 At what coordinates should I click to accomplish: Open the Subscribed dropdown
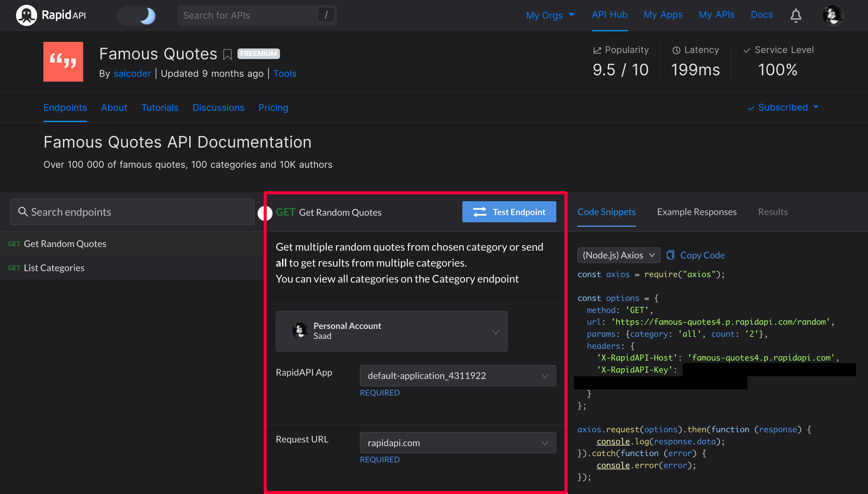click(783, 108)
